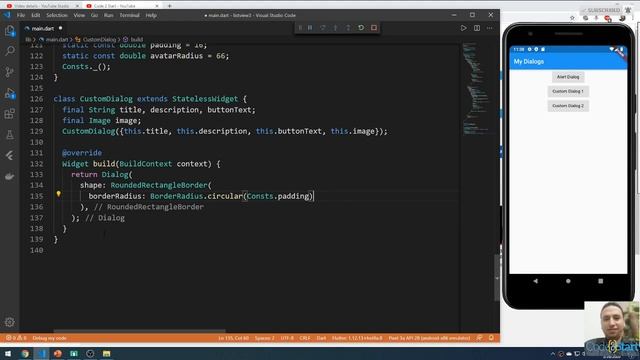Image resolution: width=640 pixels, height=360 pixels.
Task: Select the Dart language mode
Action: coord(321,338)
